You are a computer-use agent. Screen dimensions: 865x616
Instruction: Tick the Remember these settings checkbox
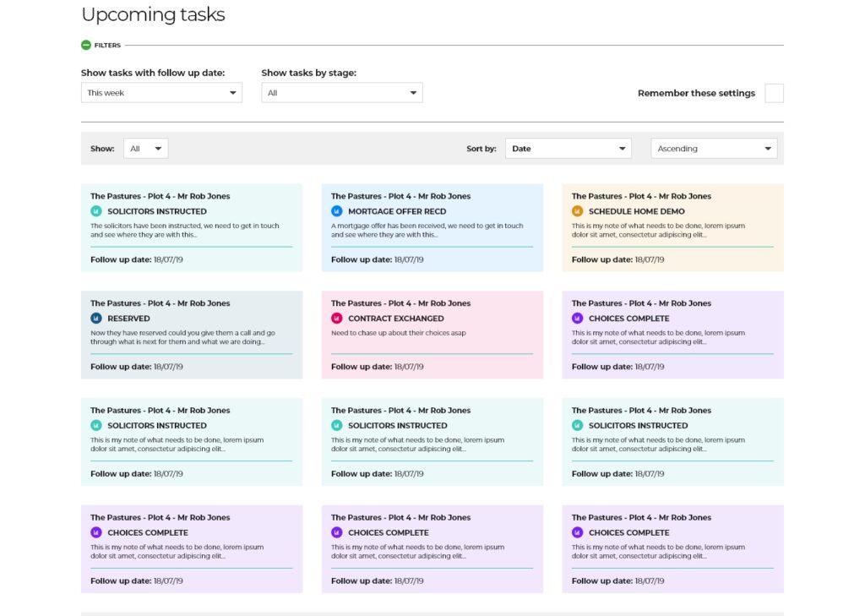pyautogui.click(x=774, y=93)
